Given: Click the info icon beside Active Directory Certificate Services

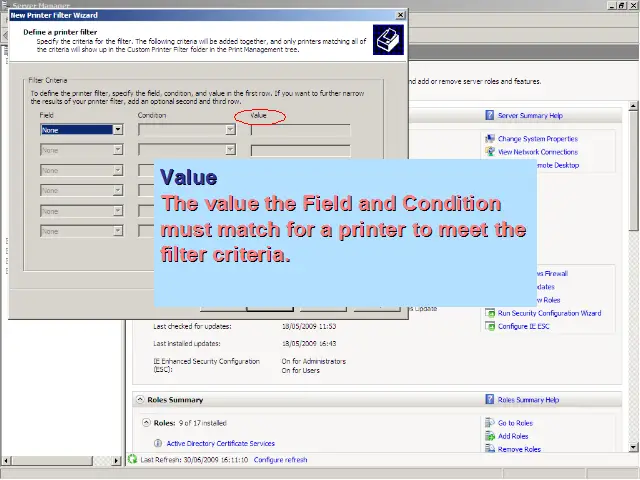Looking at the screenshot, I should [x=158, y=443].
